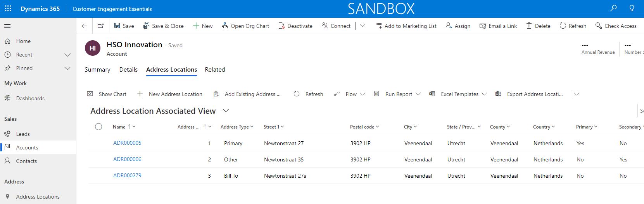644x204 pixels.
Task: Collapse the sidebar with the hamburger icon
Action: pyautogui.click(x=7, y=26)
